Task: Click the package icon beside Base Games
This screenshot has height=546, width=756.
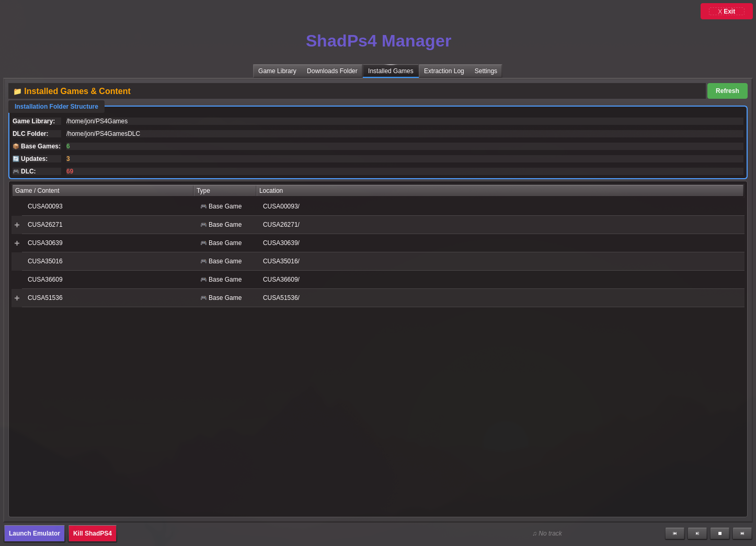Action: pyautogui.click(x=16, y=146)
